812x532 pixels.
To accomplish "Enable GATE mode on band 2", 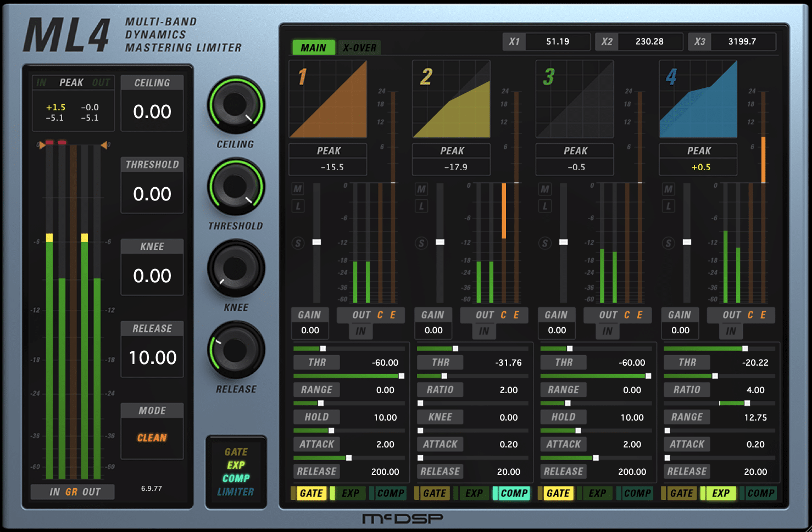I will pos(434,493).
